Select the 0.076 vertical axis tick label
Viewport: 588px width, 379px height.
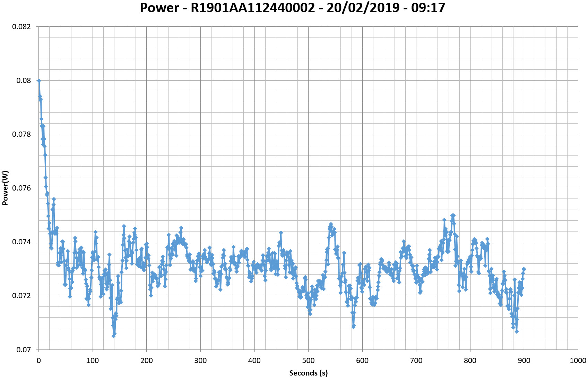(x=21, y=188)
